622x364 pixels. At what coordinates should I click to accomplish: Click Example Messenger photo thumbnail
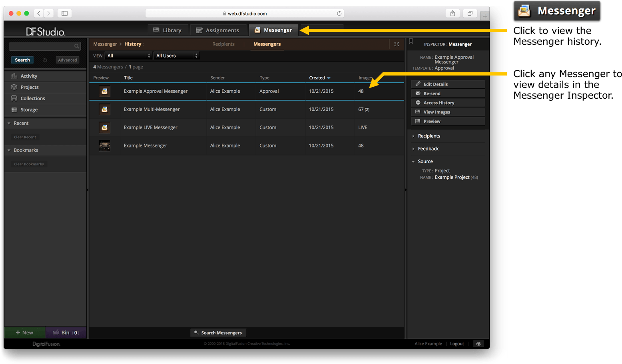104,145
